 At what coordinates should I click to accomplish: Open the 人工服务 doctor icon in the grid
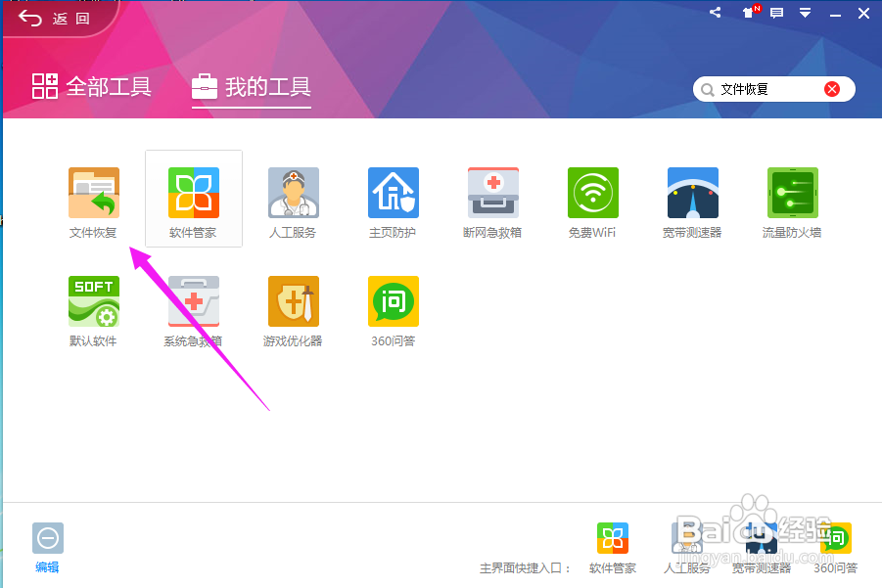[x=294, y=193]
